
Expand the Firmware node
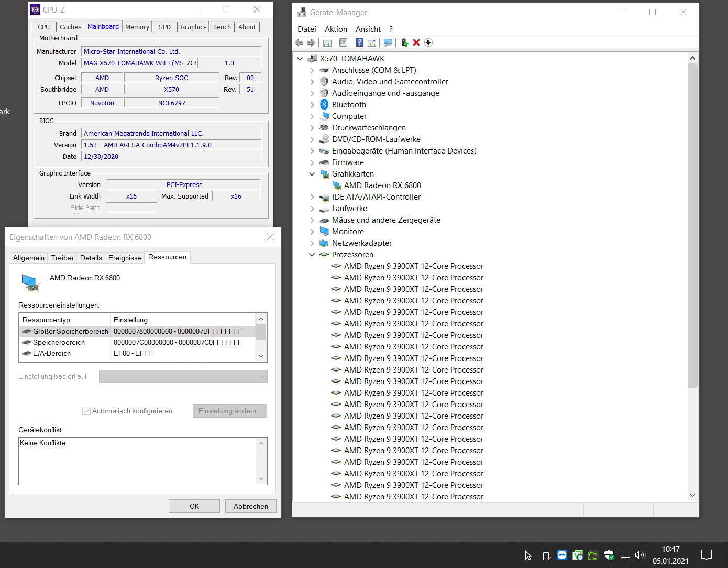tap(312, 162)
